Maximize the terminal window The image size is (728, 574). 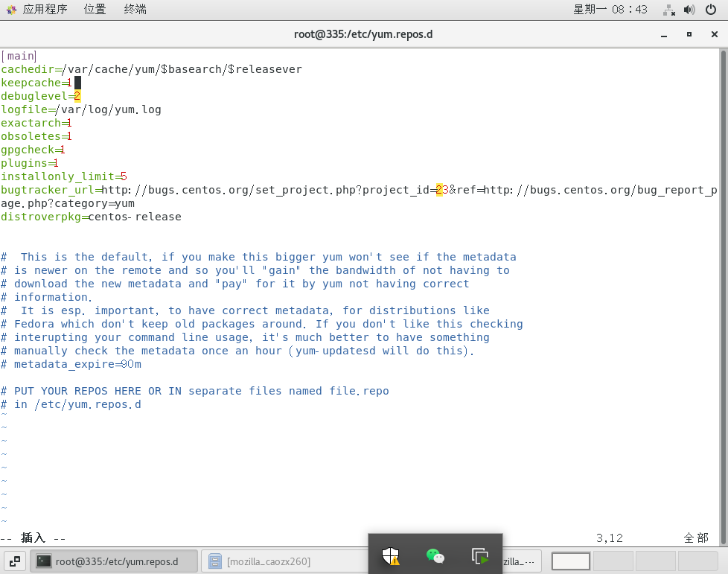[x=689, y=34]
